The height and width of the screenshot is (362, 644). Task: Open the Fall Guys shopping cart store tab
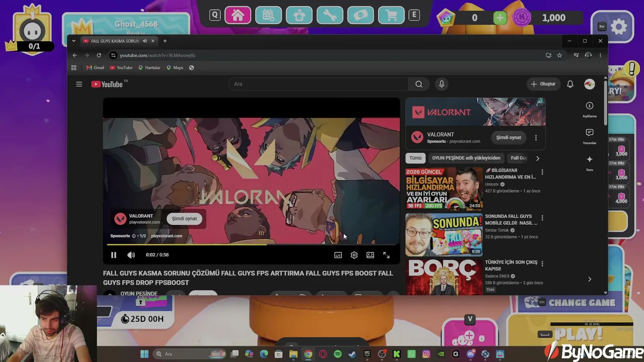(391, 15)
